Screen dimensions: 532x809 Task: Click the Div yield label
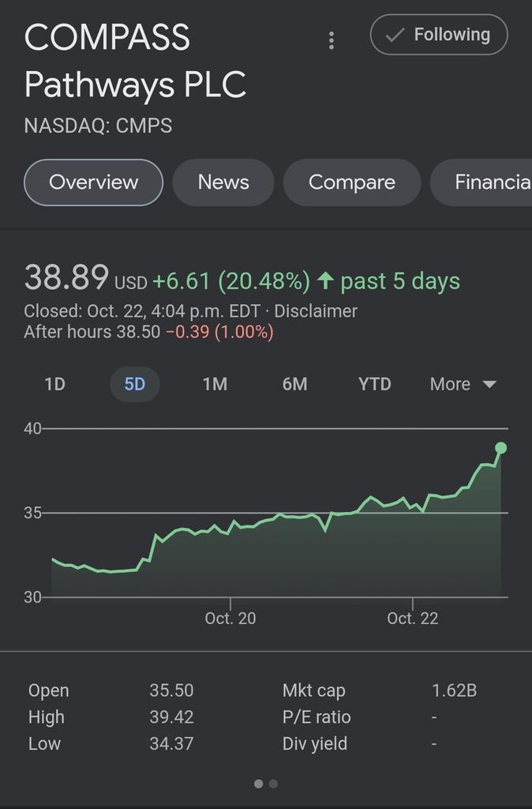[315, 744]
